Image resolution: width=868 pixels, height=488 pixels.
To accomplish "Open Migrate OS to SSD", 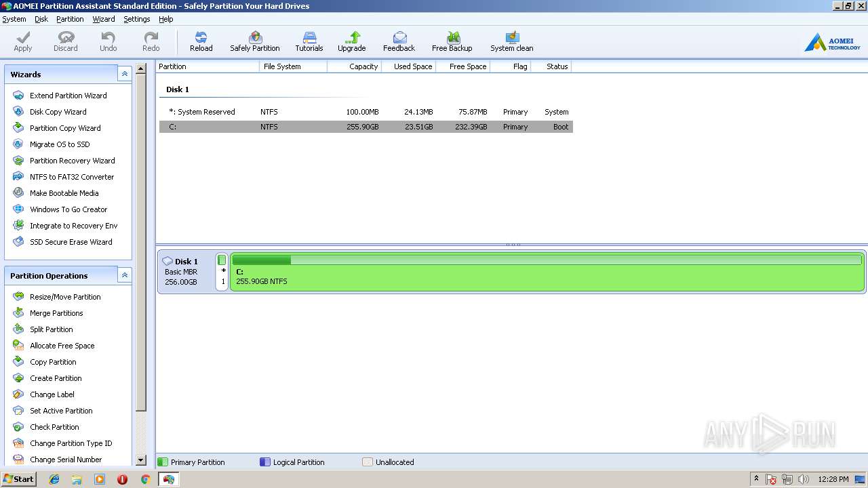I will [x=60, y=144].
